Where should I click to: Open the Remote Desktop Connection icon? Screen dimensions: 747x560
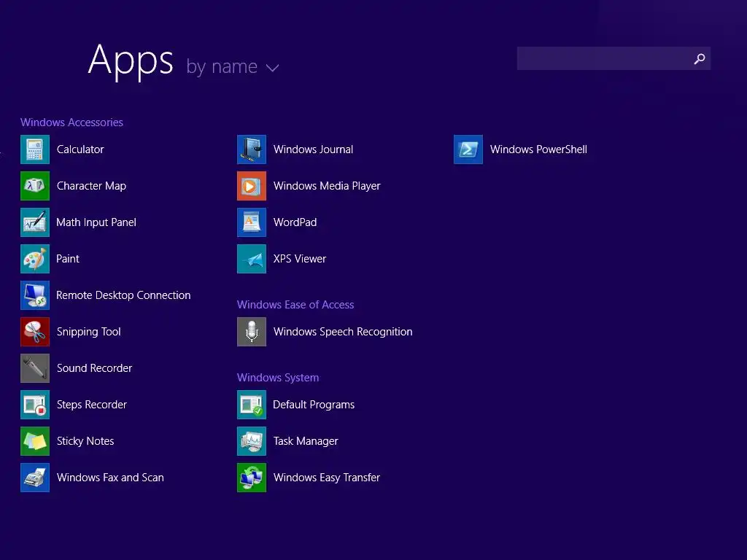[35, 295]
